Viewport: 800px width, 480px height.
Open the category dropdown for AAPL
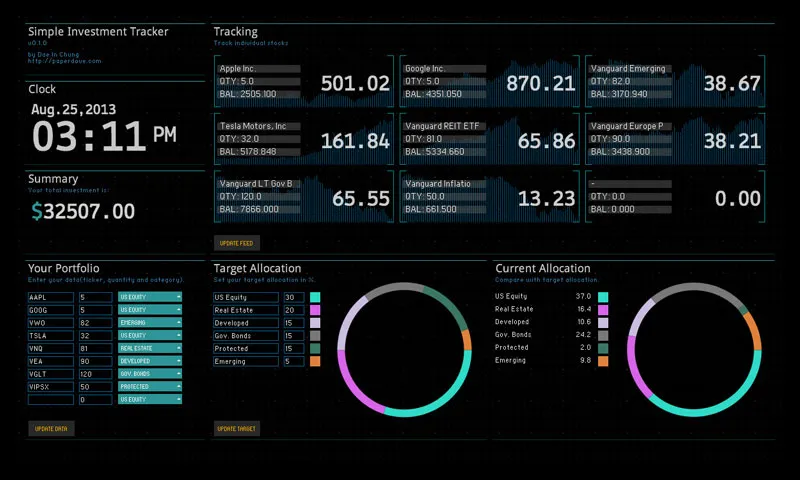click(150, 297)
